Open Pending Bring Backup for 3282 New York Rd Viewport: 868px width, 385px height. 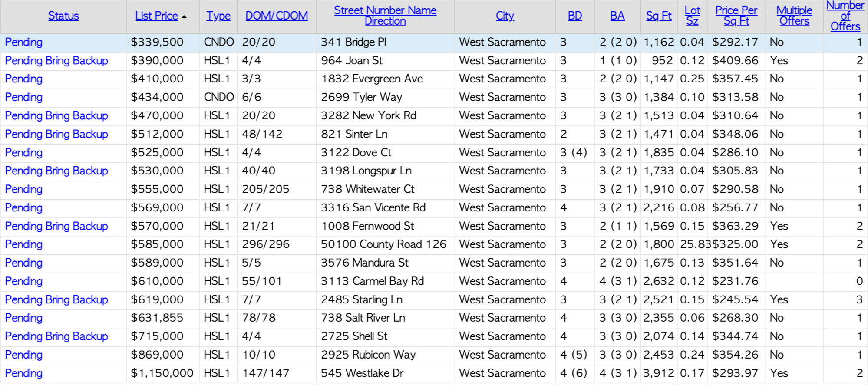point(56,115)
